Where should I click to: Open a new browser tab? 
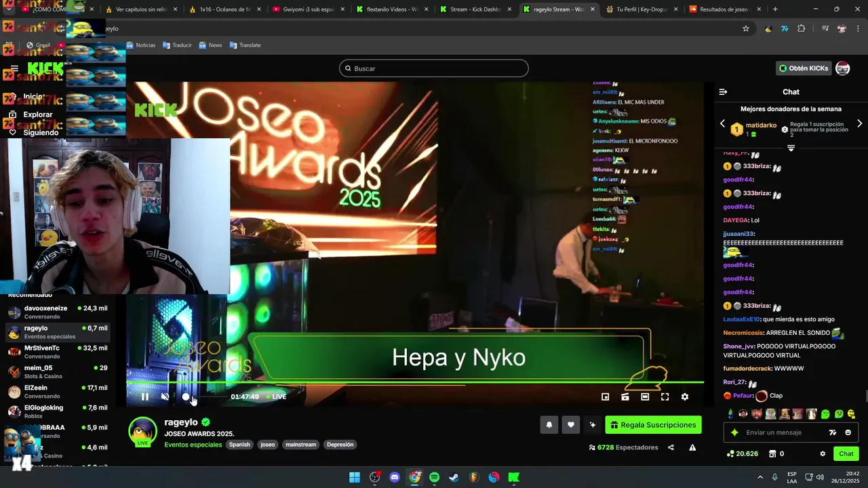775,9
